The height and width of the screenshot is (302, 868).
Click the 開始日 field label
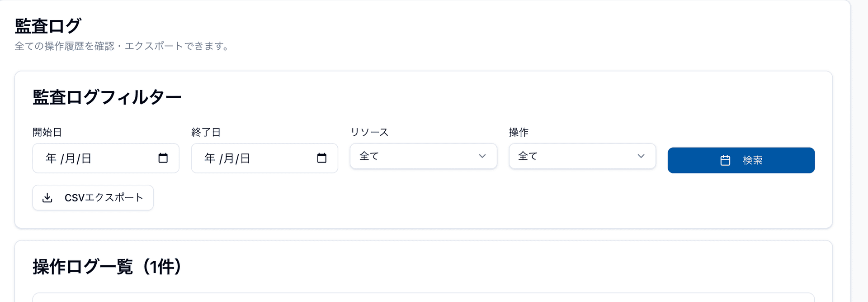[x=47, y=132]
